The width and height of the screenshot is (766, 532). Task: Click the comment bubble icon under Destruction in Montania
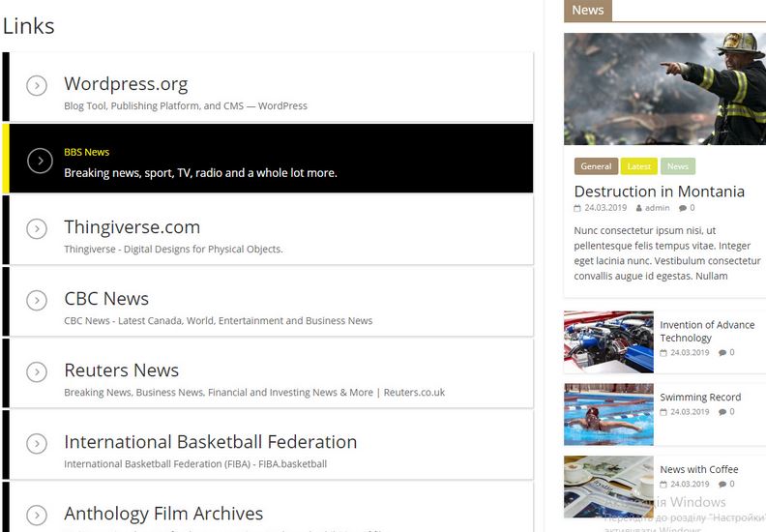(683, 208)
